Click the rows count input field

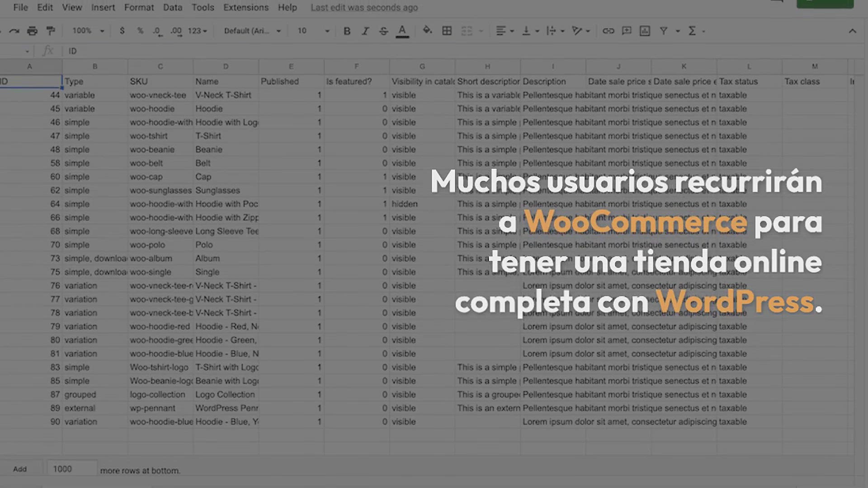(71, 469)
